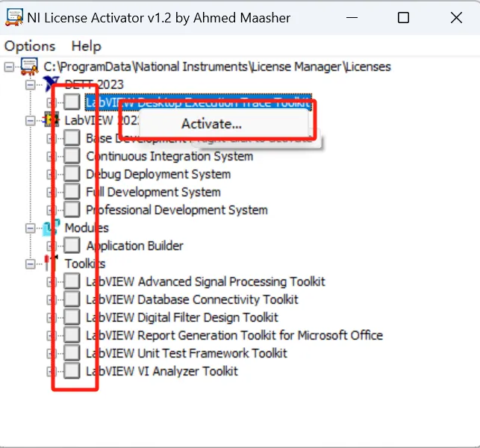
Task: Collapse the Licenses root folder node
Action: [9, 66]
